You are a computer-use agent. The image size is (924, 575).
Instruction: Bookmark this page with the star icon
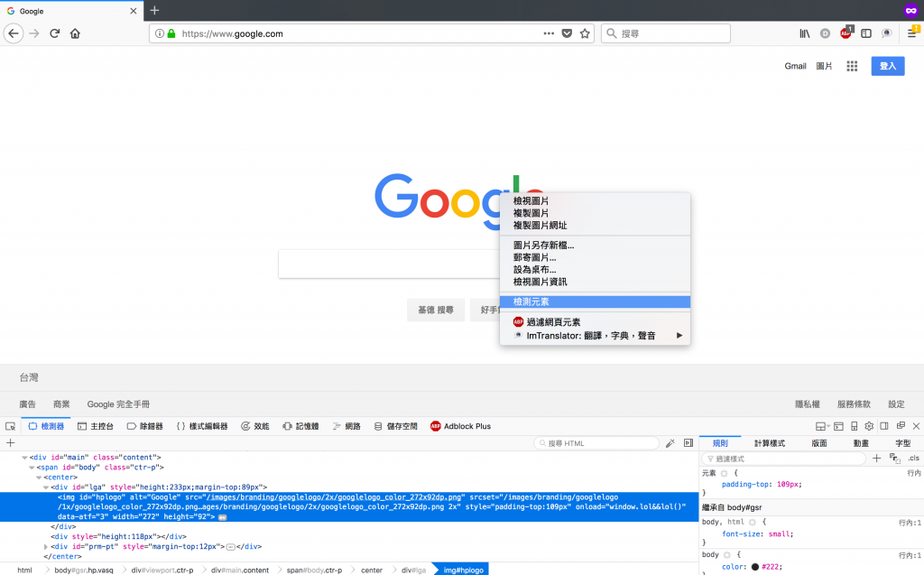585,33
